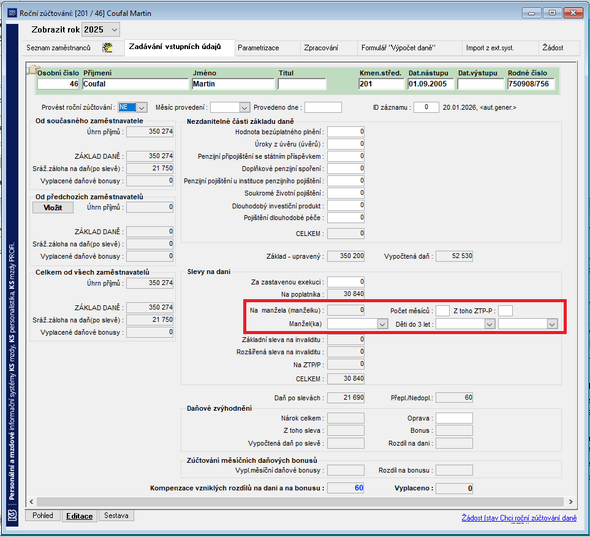The width and height of the screenshot is (590, 537).
Task: Open the Žádost roční zúčtování daně link
Action: (519, 518)
